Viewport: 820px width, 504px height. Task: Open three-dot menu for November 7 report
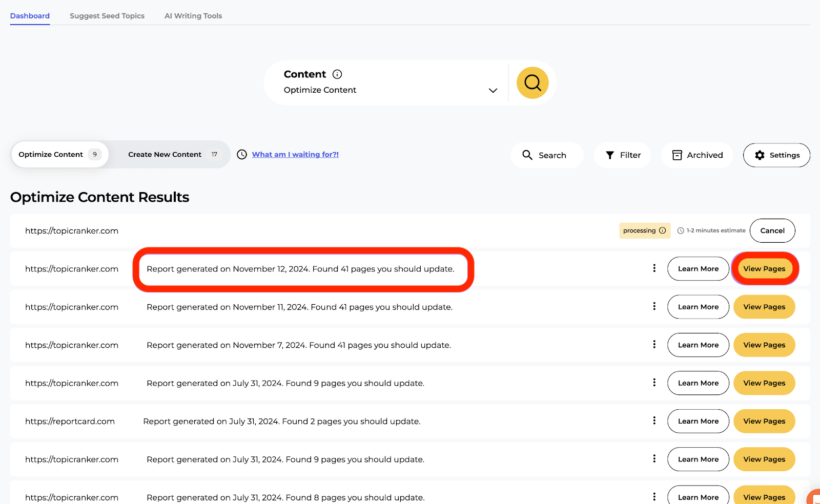tap(654, 344)
